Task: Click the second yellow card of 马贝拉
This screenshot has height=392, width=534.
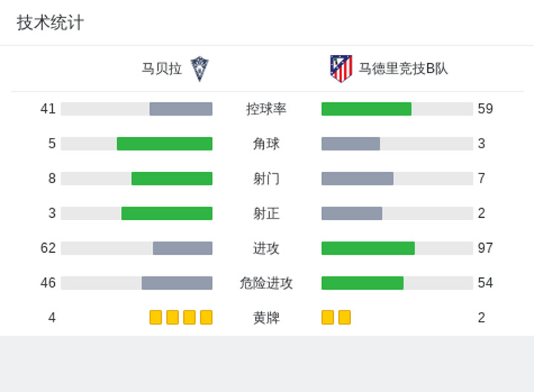Action: click(x=173, y=317)
